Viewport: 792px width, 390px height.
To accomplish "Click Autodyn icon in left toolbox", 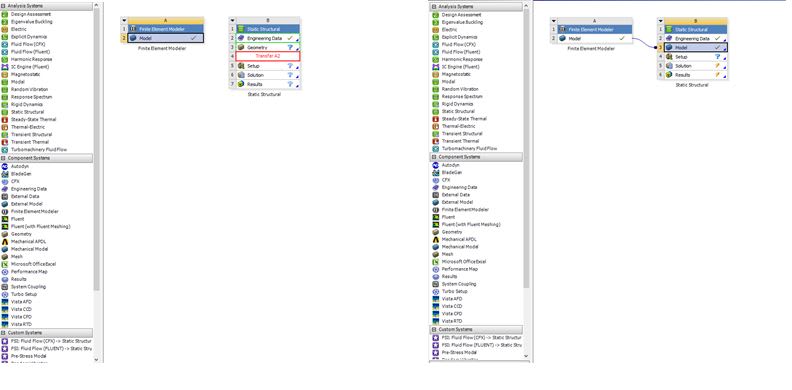I will [x=5, y=166].
